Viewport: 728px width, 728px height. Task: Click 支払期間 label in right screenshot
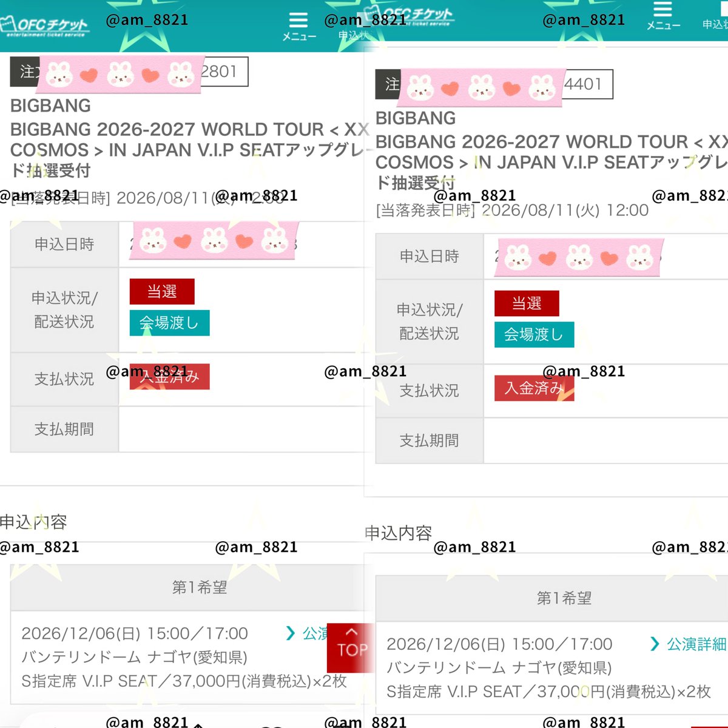[430, 441]
